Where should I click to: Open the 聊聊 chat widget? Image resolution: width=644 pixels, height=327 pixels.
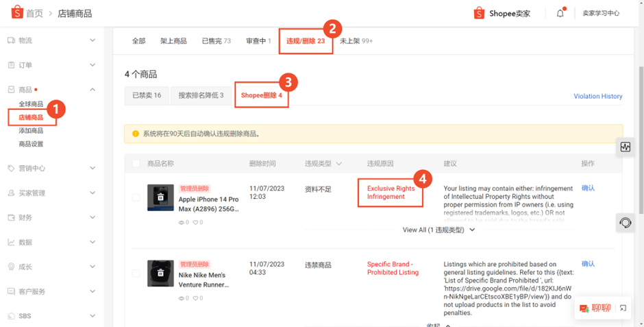595,308
